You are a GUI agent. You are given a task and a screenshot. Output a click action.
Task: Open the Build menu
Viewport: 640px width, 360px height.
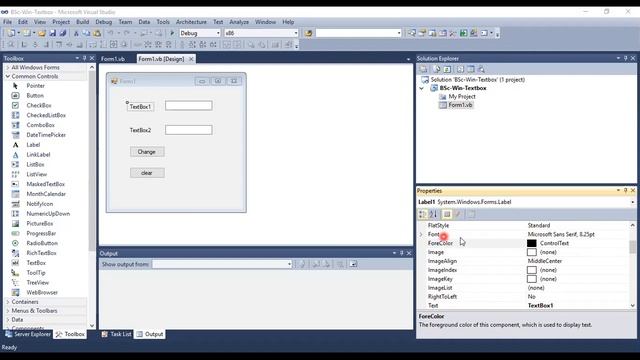[x=82, y=22]
